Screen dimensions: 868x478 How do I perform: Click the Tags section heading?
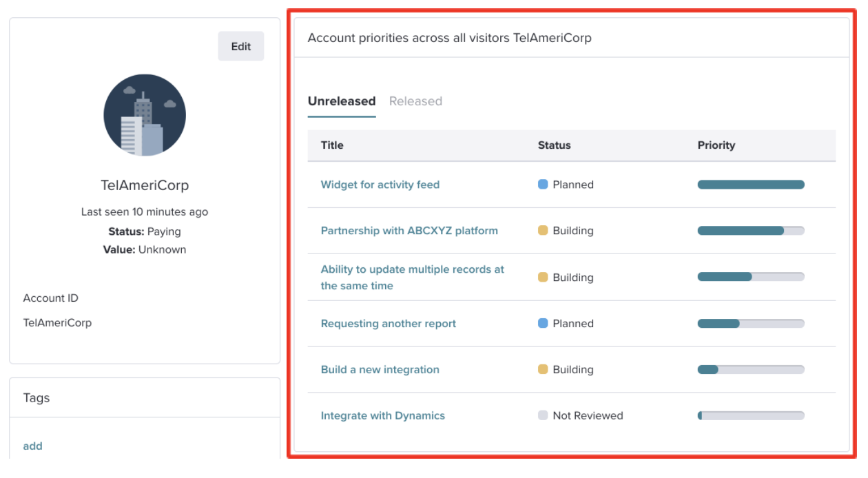pyautogui.click(x=37, y=398)
